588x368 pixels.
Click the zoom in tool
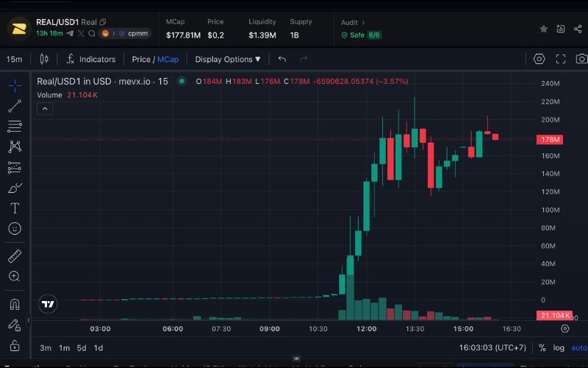pyautogui.click(x=14, y=277)
